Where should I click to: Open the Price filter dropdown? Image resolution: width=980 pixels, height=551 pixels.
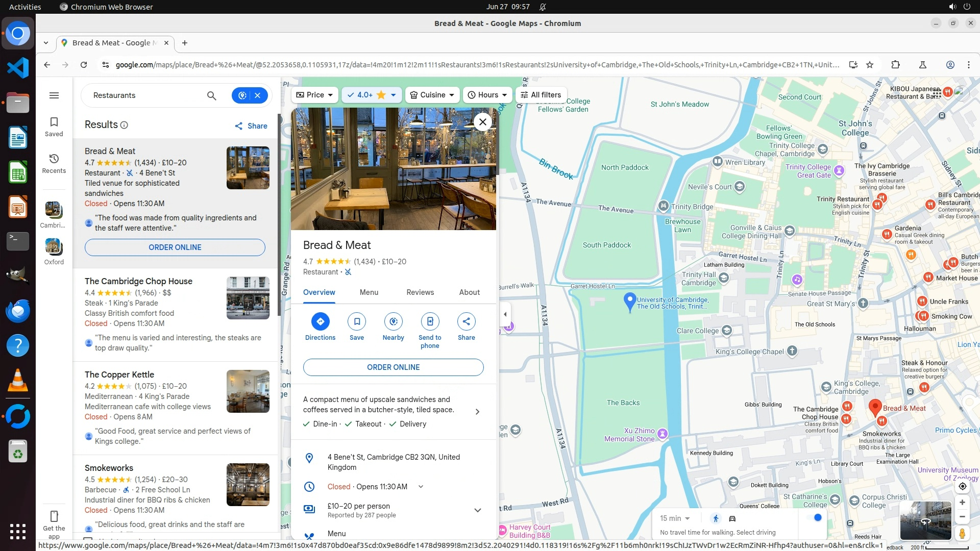click(x=314, y=95)
